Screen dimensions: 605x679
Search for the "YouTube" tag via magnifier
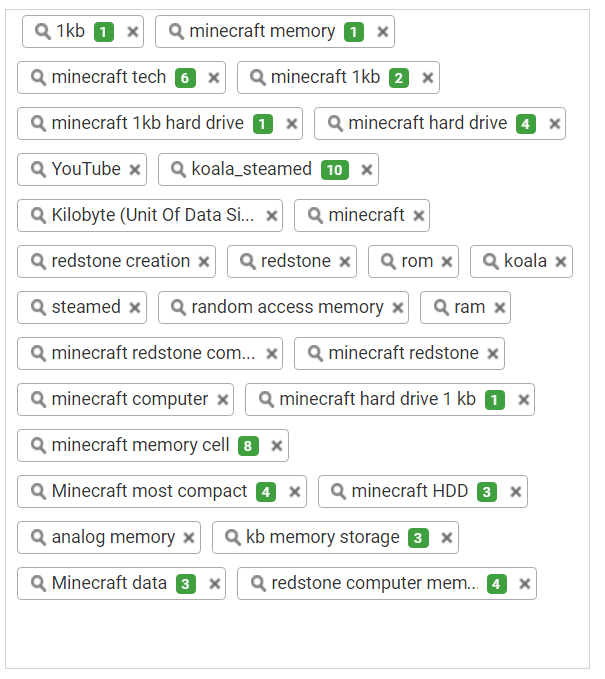[x=39, y=170]
